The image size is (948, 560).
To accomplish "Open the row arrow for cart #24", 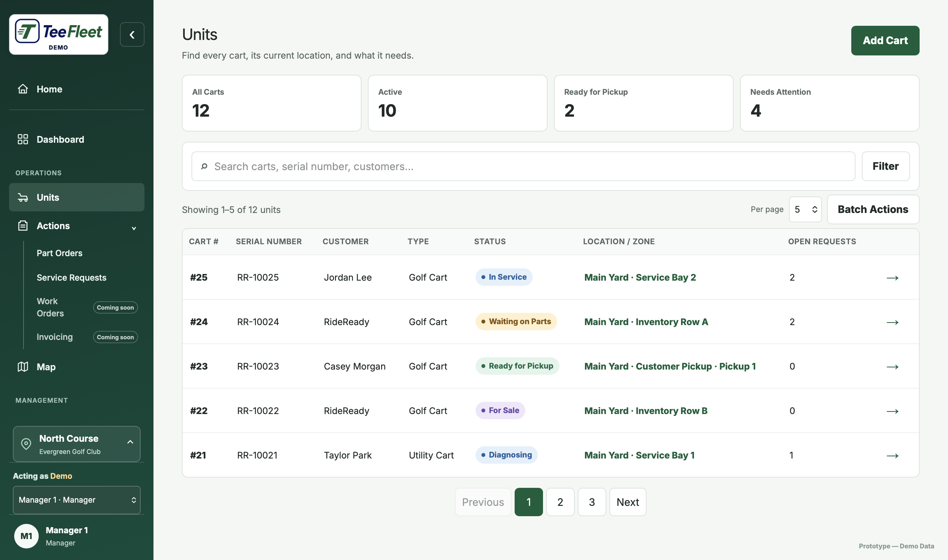I will coord(892,322).
